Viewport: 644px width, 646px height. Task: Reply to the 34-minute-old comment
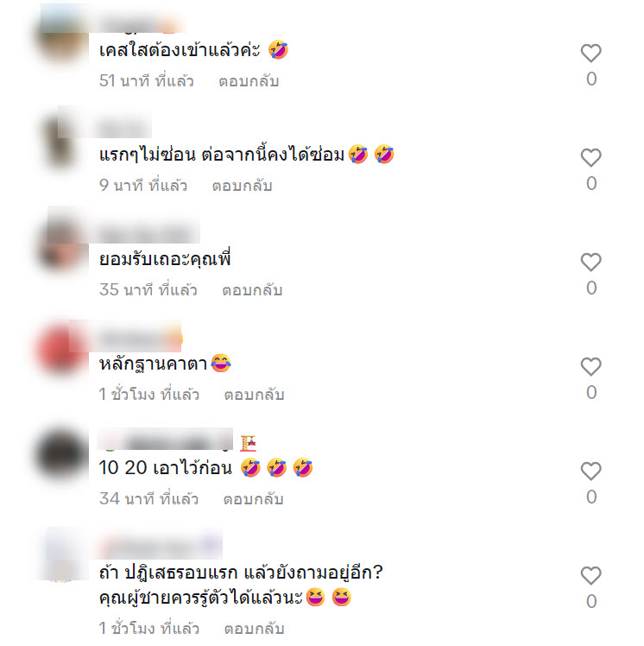pyautogui.click(x=253, y=499)
